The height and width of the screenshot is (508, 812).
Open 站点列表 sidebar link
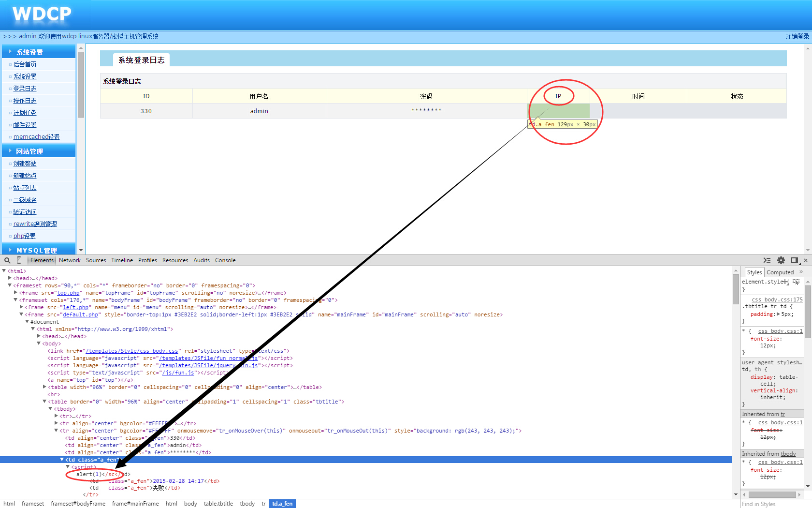(25, 188)
